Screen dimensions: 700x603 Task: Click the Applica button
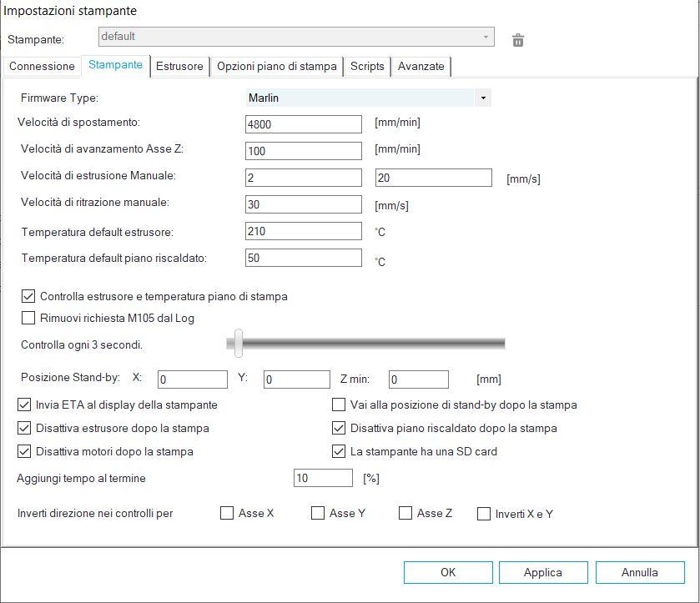(542, 572)
